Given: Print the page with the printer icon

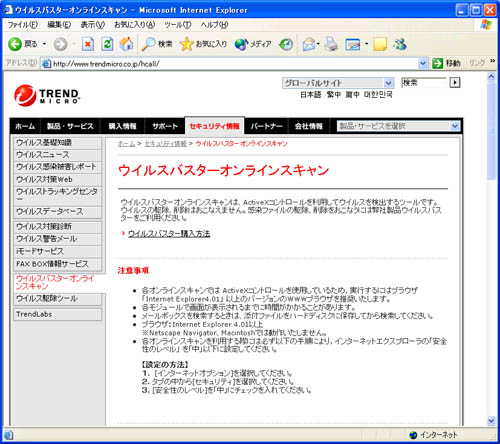Looking at the screenshot, I should pos(331,44).
